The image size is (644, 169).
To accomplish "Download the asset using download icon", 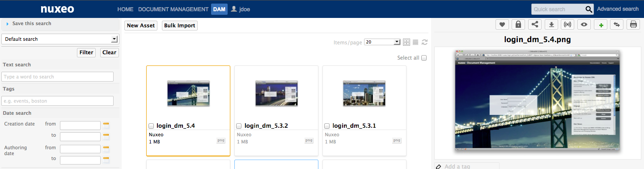I will pyautogui.click(x=551, y=25).
